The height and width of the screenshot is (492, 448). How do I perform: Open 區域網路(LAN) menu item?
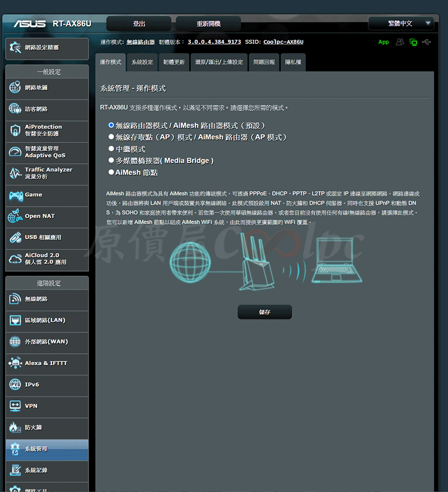pos(47,321)
